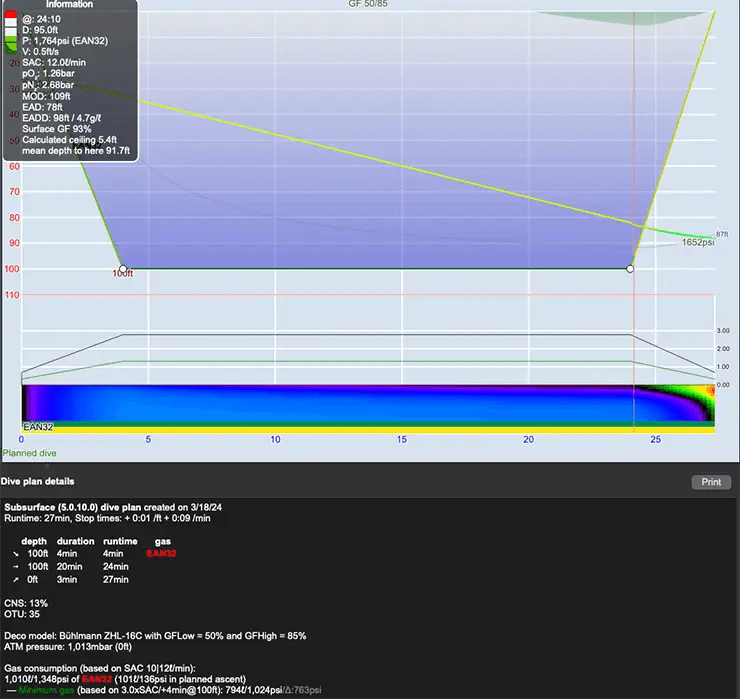Click the '@: 24:10' time readout
This screenshot has width=740, height=699.
point(42,19)
